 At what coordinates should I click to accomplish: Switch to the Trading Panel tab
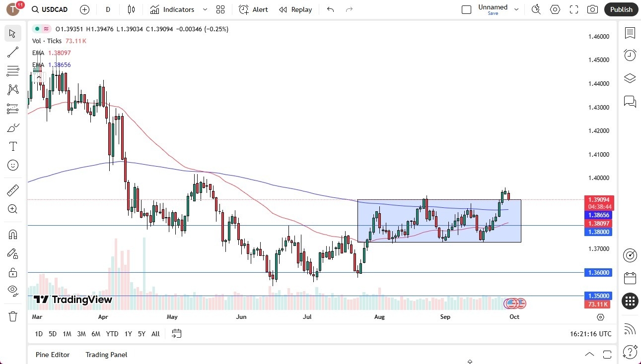click(106, 355)
